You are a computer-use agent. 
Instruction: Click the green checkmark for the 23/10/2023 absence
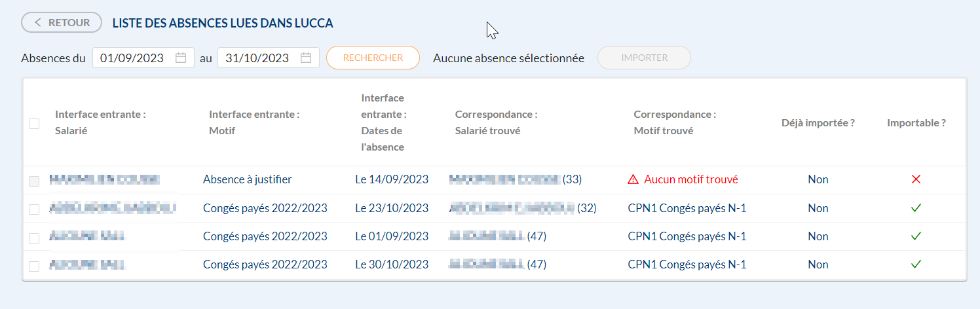[916, 208]
